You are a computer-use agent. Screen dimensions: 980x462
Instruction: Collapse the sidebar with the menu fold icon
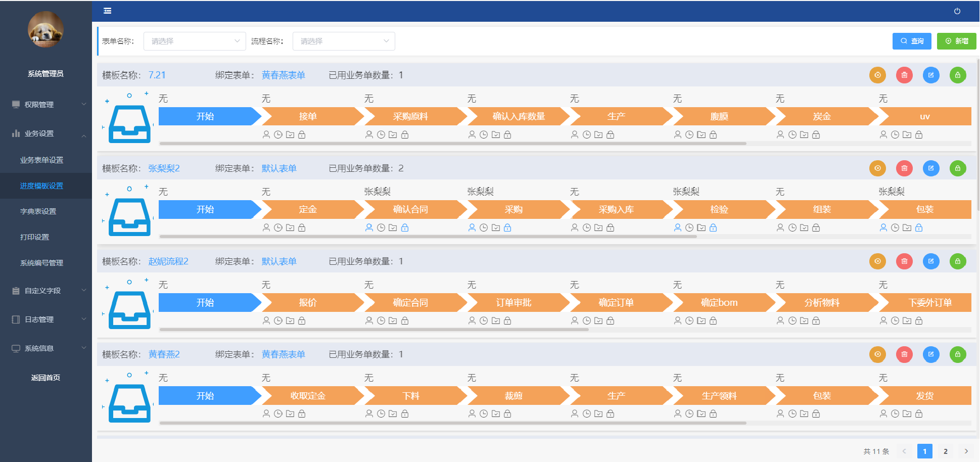(x=107, y=11)
